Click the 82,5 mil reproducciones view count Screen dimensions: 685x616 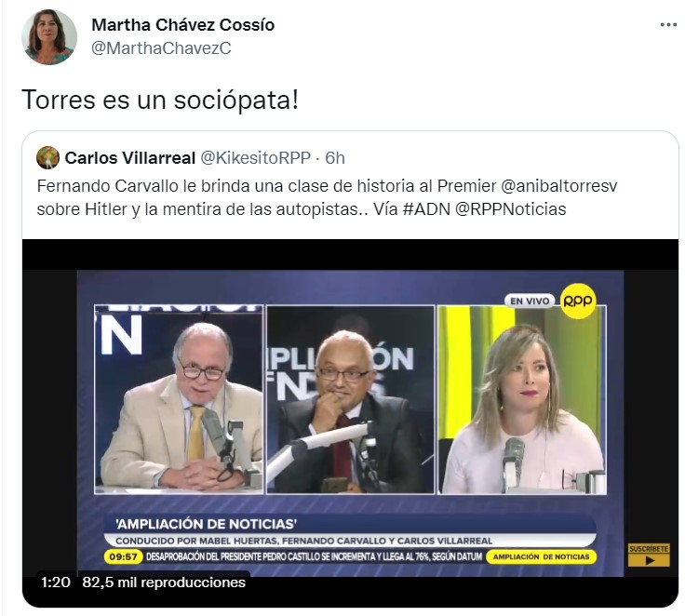[164, 583]
